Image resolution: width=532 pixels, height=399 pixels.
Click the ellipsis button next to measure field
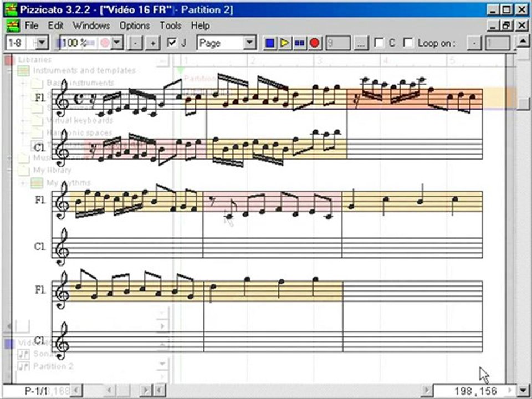(361, 43)
